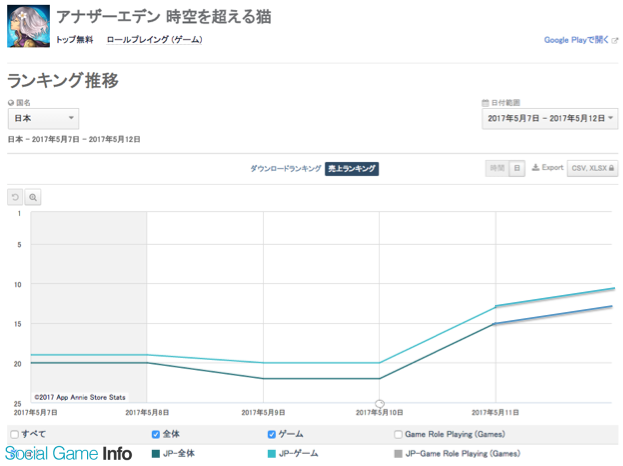Open the ロールプレイング (ゲーム) category link
The height and width of the screenshot is (466, 623).
click(x=154, y=40)
